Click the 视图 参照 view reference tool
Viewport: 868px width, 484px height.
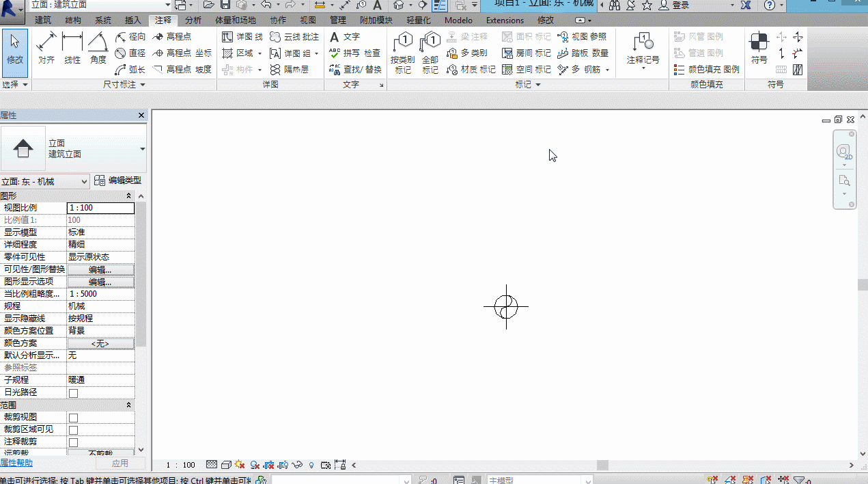(582, 37)
